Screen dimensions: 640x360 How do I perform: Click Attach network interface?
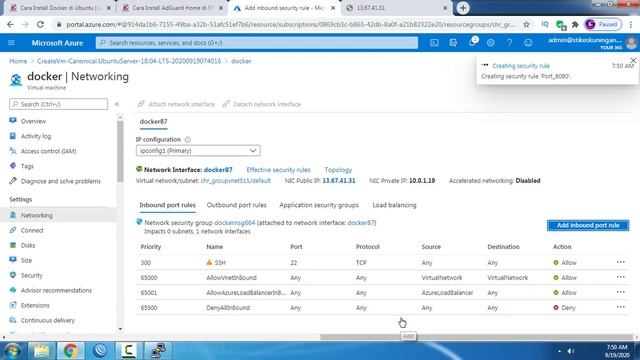click(176, 104)
